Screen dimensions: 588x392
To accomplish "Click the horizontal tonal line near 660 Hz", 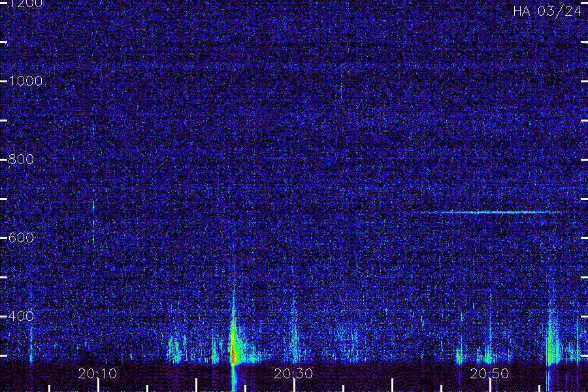I will coord(491,212).
